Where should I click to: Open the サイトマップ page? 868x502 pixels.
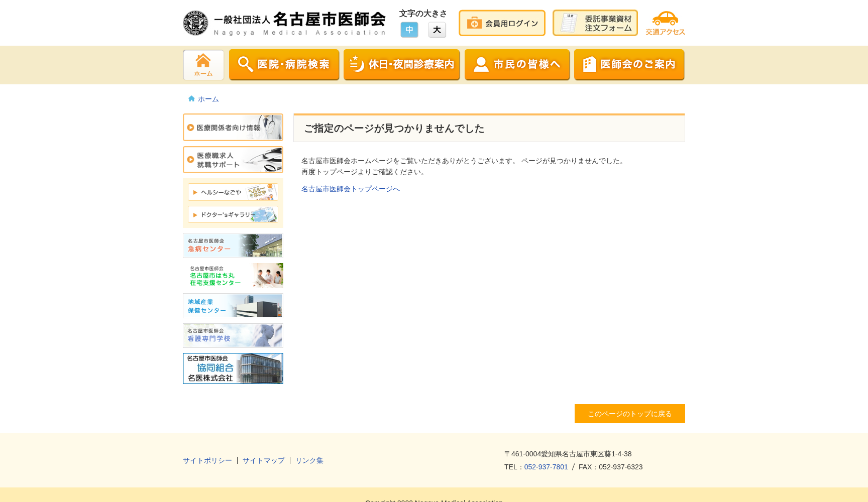[x=263, y=460]
